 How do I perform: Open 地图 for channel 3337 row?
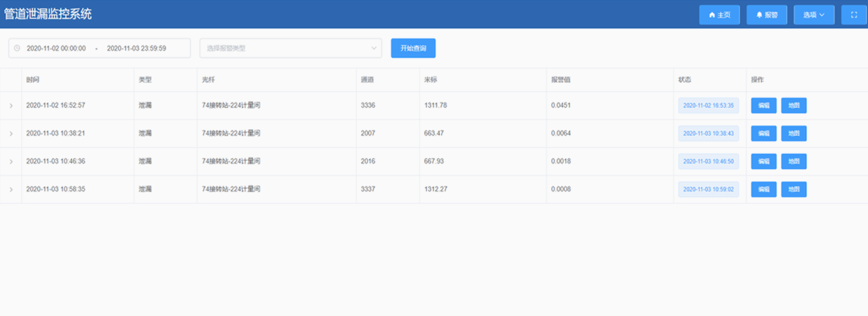point(793,190)
